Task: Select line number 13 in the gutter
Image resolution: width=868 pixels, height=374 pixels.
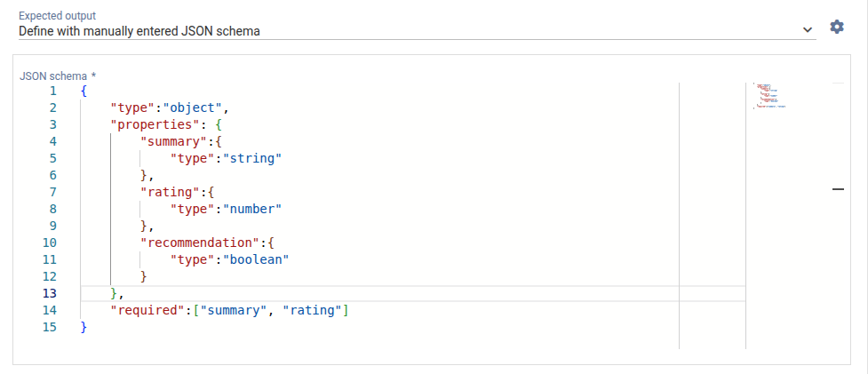Action: click(x=50, y=293)
